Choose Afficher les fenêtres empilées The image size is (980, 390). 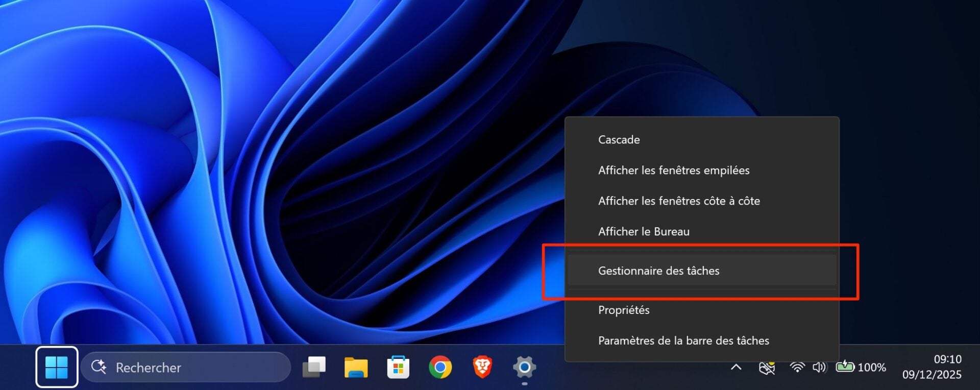[x=702, y=170]
